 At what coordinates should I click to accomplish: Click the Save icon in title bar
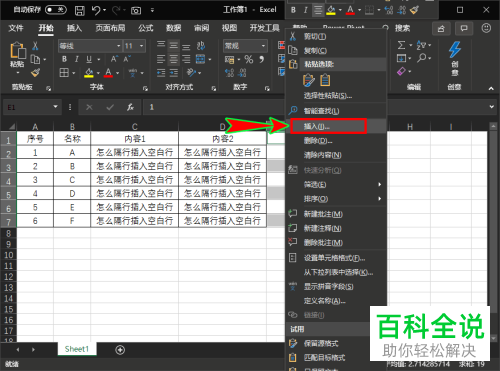click(79, 11)
